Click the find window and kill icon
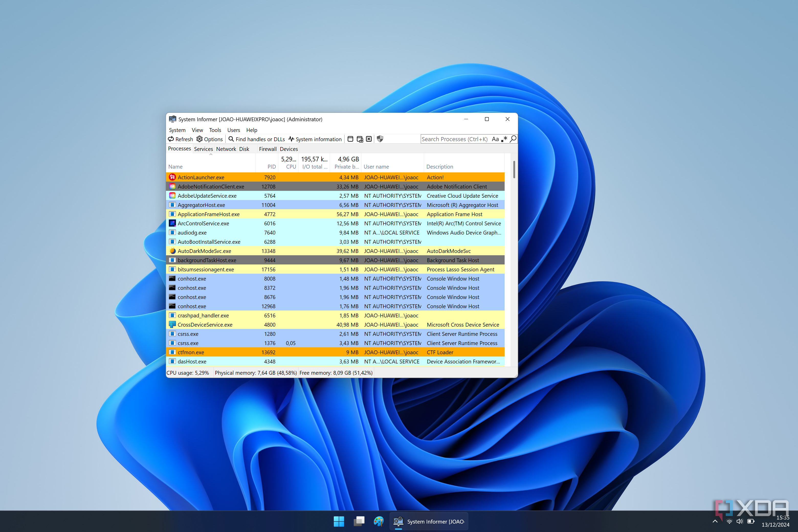The image size is (798, 532). [x=369, y=139]
